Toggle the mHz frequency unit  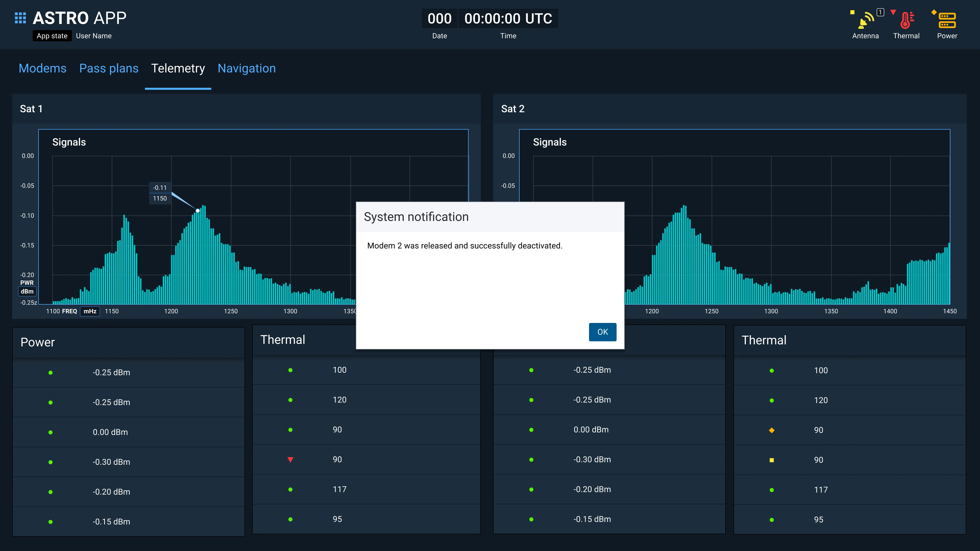click(90, 311)
